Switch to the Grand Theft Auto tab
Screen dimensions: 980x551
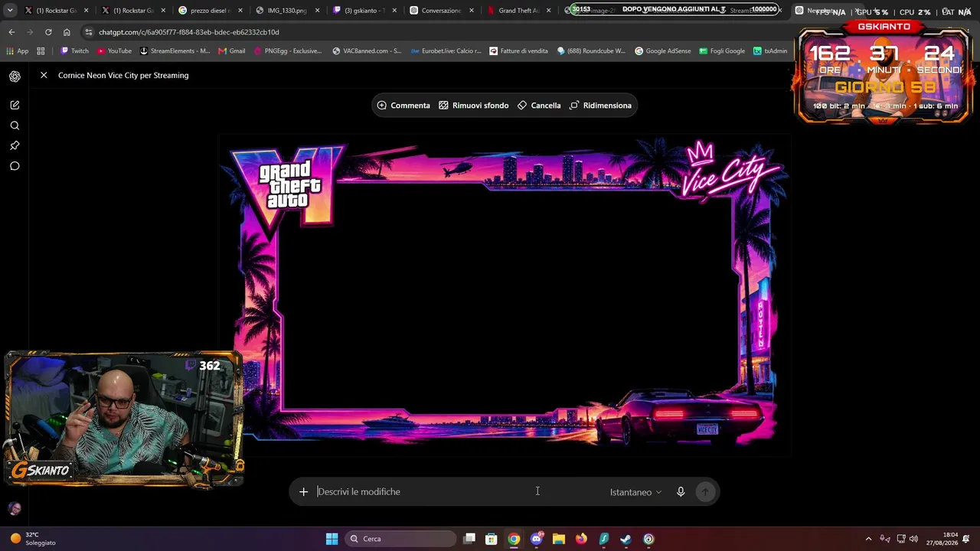519,11
